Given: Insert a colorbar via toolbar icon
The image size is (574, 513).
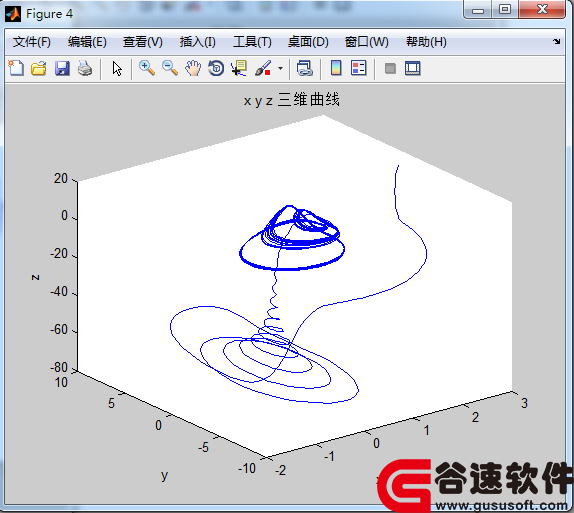Looking at the screenshot, I should [x=336, y=68].
